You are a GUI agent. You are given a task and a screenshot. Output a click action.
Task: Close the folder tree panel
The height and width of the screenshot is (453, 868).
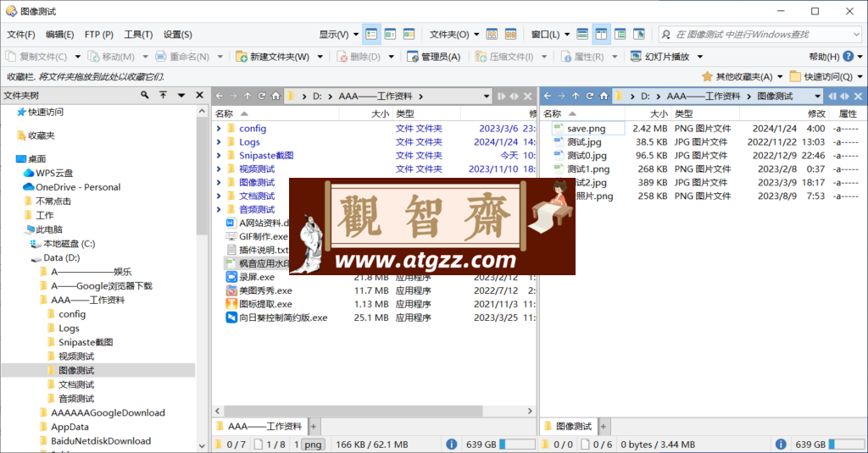[200, 95]
